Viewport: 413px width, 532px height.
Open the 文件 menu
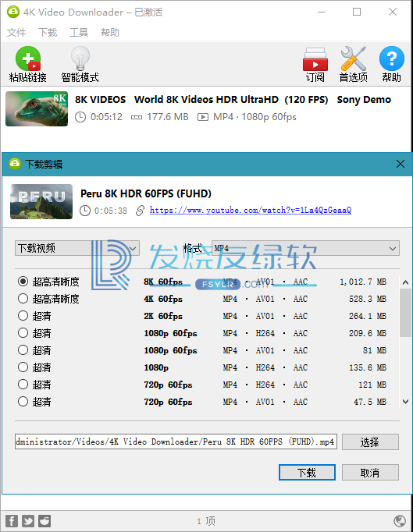tap(16, 33)
